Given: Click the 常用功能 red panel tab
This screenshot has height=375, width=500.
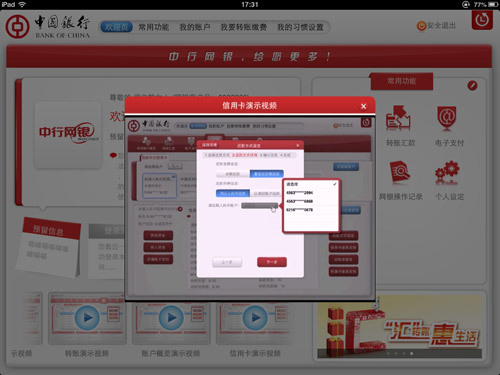Looking at the screenshot, I should 402,81.
